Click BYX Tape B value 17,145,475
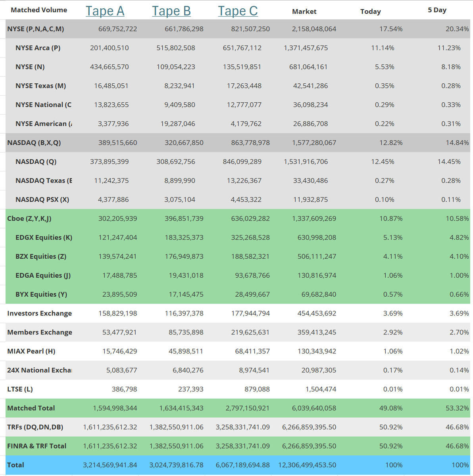The height and width of the screenshot is (476, 473). pos(186,294)
